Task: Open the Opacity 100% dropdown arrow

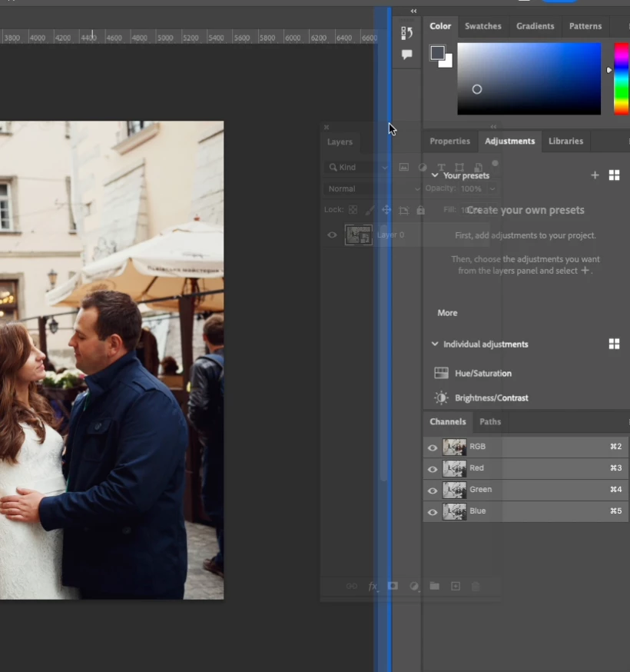Action: tap(492, 188)
